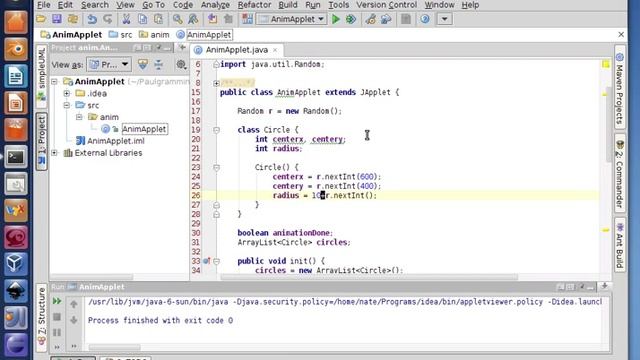The width and height of the screenshot is (640, 360).
Task: Close the AnimApplet.java tab
Action: (x=275, y=50)
